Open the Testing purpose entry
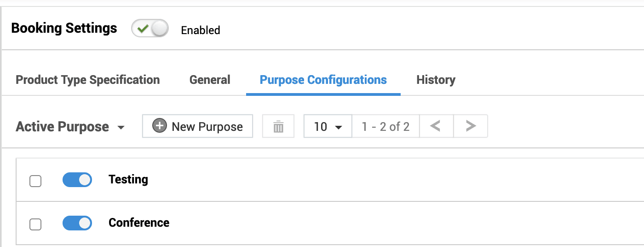 128,179
